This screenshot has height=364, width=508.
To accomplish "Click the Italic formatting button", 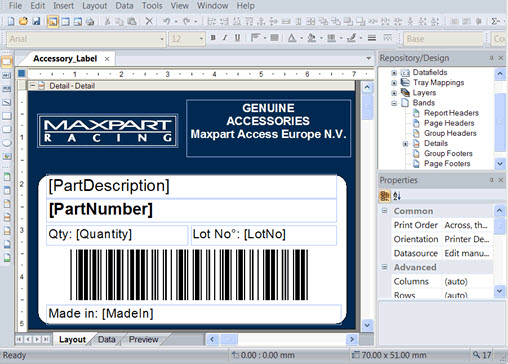I will (225, 38).
